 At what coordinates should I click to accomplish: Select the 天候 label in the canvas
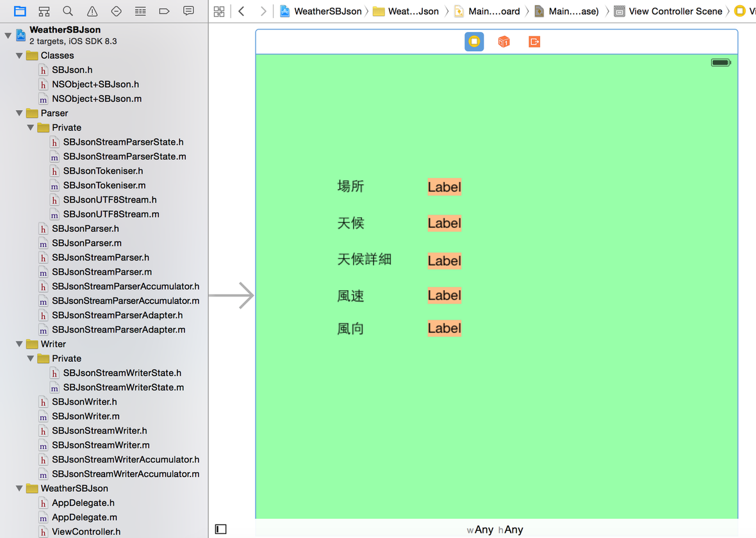pyautogui.click(x=350, y=223)
